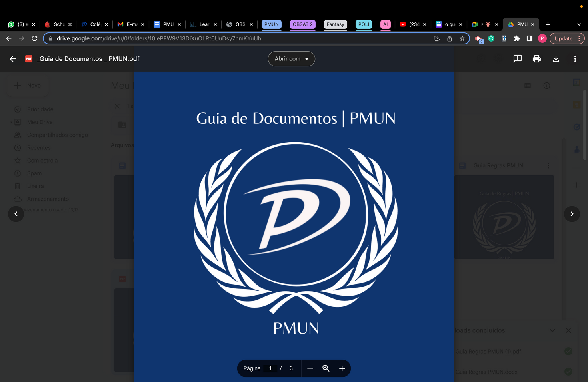This screenshot has width=588, height=382.
Task: Open Armazenamento in the sidebar
Action: (x=48, y=199)
